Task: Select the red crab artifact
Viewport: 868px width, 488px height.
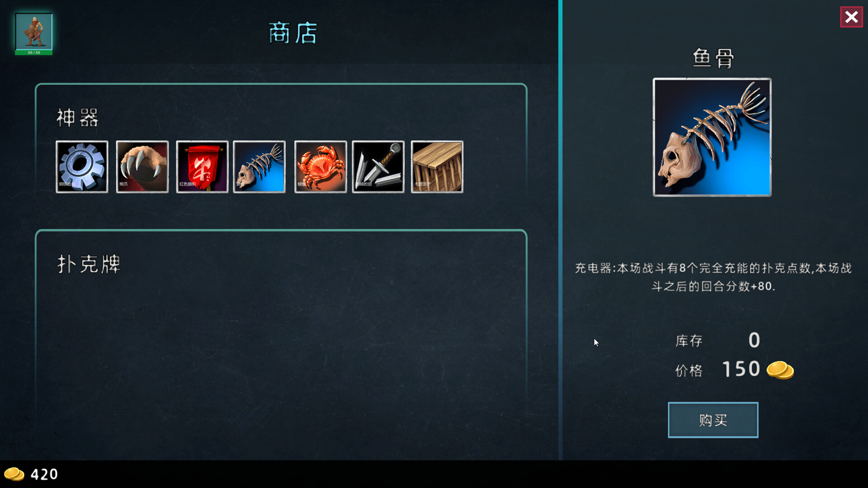Action: (321, 167)
